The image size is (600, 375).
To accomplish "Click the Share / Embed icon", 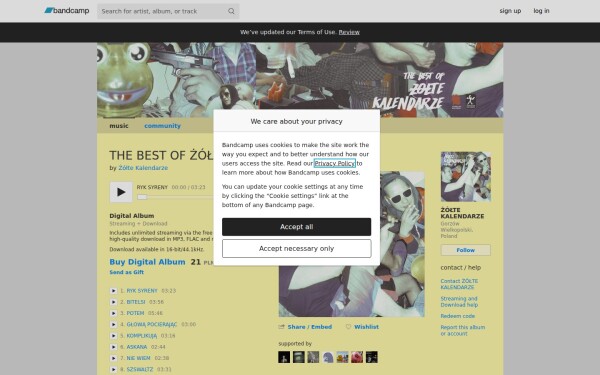I will pos(282,327).
